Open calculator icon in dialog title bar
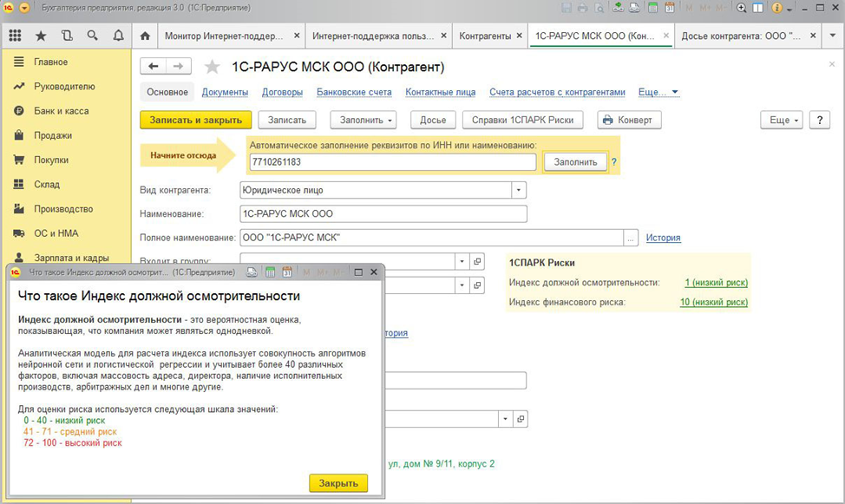 tap(270, 272)
